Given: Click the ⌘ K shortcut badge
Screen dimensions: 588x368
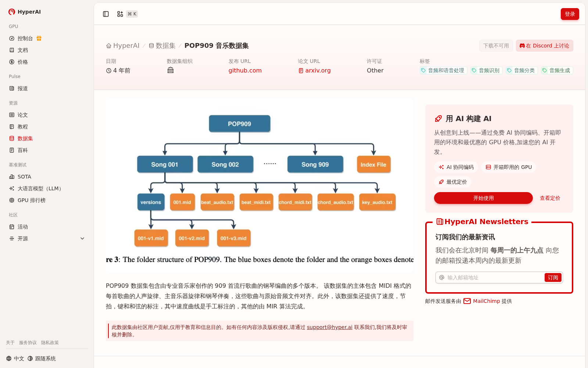Looking at the screenshot, I should pyautogui.click(x=132, y=14).
